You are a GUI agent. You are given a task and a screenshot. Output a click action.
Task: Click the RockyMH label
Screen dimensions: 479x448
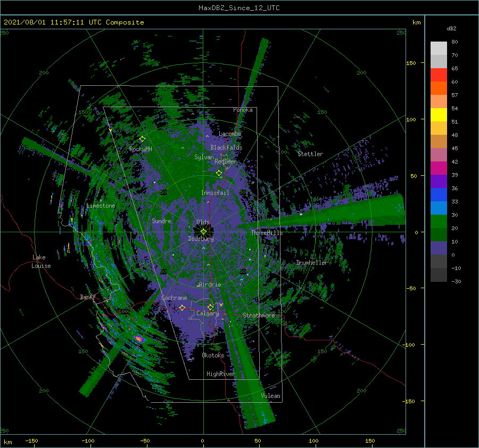coord(141,149)
